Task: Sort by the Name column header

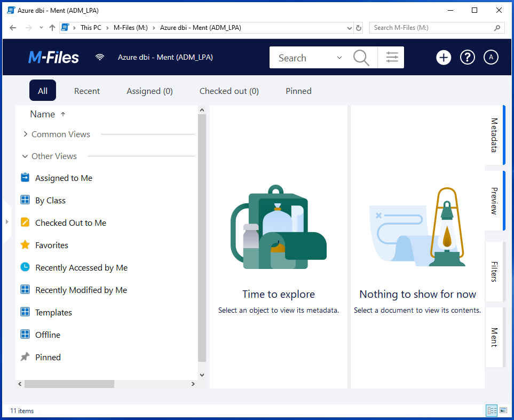Action: point(43,114)
